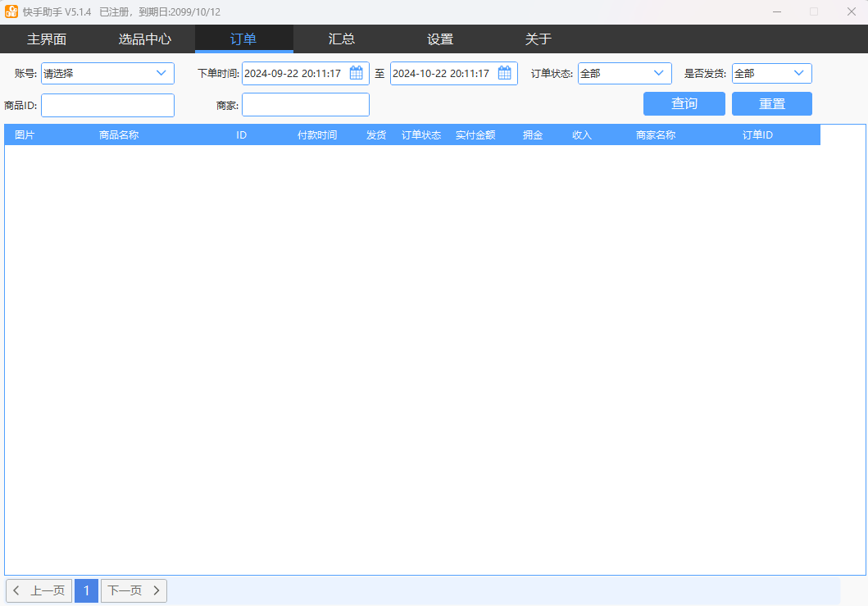Screen dimensions: 868x606
Task: Click the 付款时间 column header
Action: pyautogui.click(x=317, y=135)
